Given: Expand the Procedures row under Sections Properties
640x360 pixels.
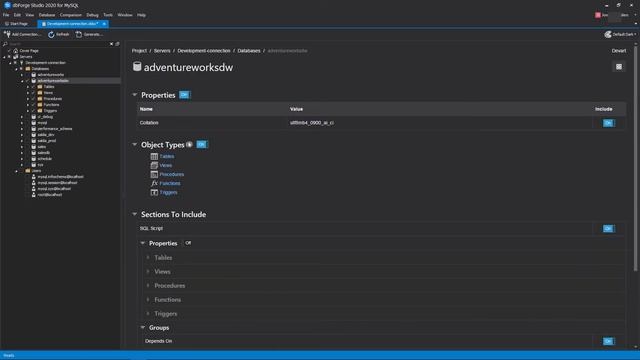Looking at the screenshot, I should [x=148, y=286].
